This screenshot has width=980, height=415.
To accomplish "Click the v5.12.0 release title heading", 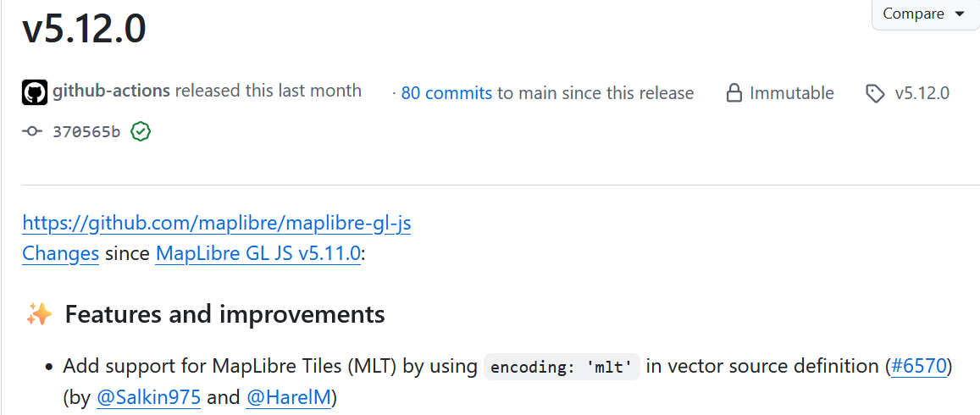I will pos(84,30).
